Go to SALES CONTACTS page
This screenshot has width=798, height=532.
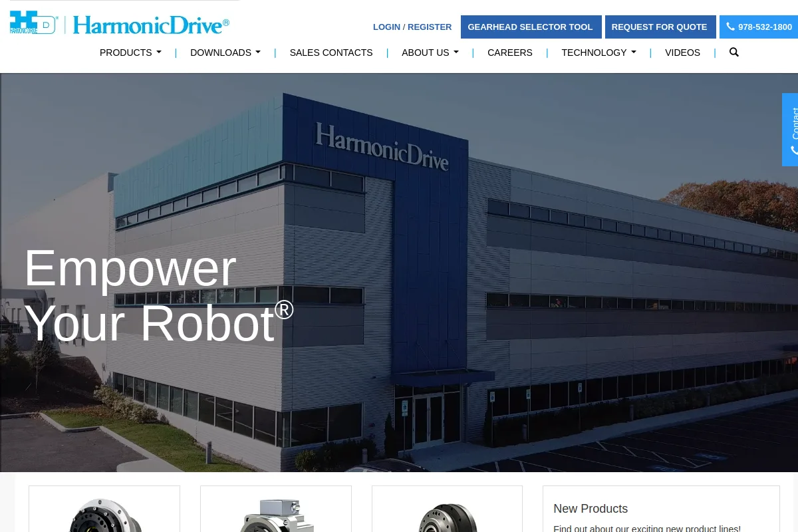point(331,53)
